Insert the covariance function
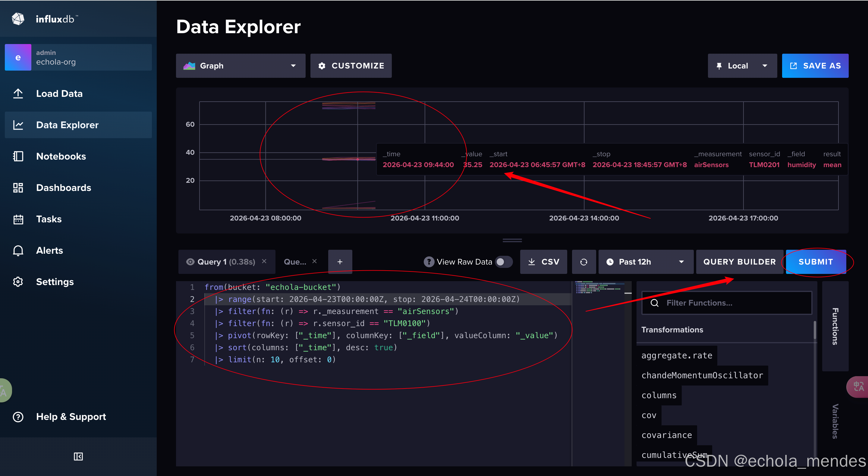This screenshot has width=868, height=476. 666,435
